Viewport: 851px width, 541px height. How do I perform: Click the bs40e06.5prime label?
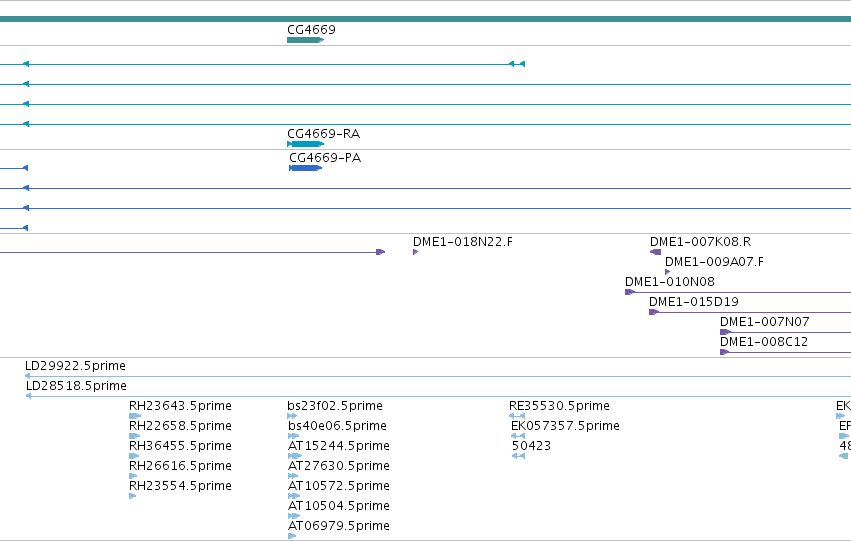[x=337, y=426]
